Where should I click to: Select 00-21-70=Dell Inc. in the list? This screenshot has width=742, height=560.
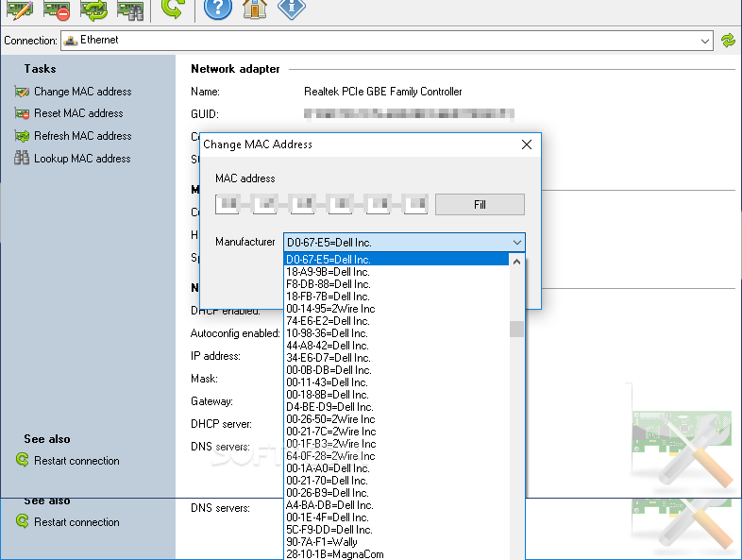(396, 481)
